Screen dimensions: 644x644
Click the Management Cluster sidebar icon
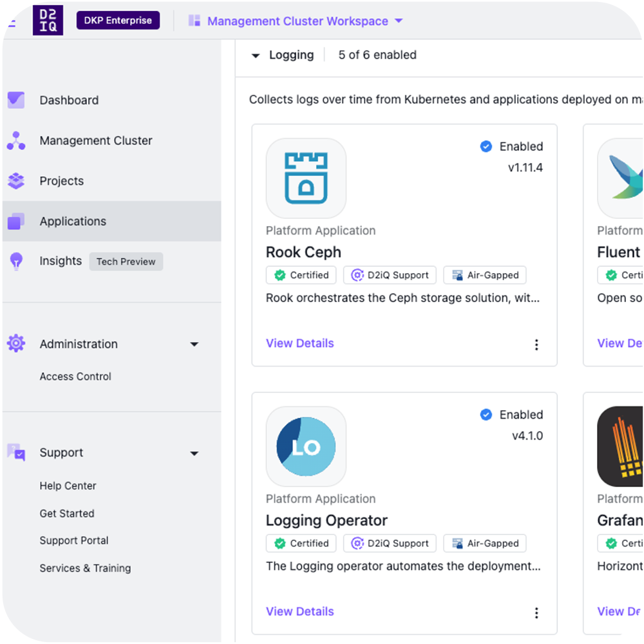tap(16, 140)
